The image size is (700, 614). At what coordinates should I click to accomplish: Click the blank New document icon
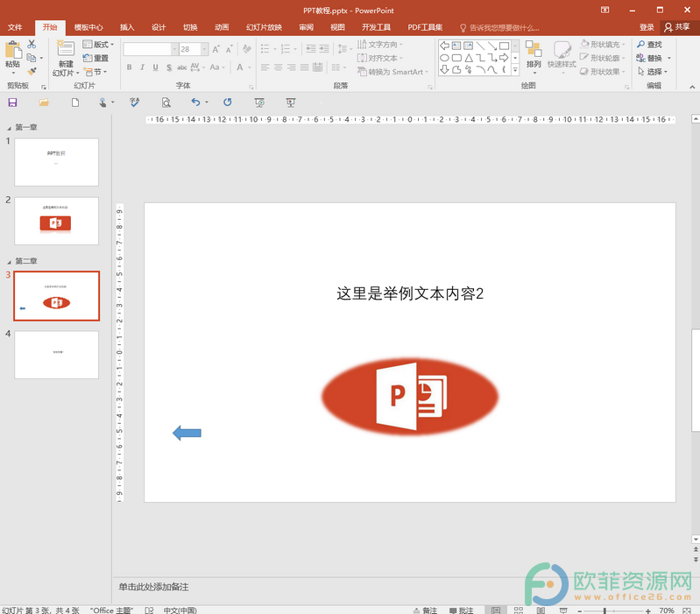75,102
